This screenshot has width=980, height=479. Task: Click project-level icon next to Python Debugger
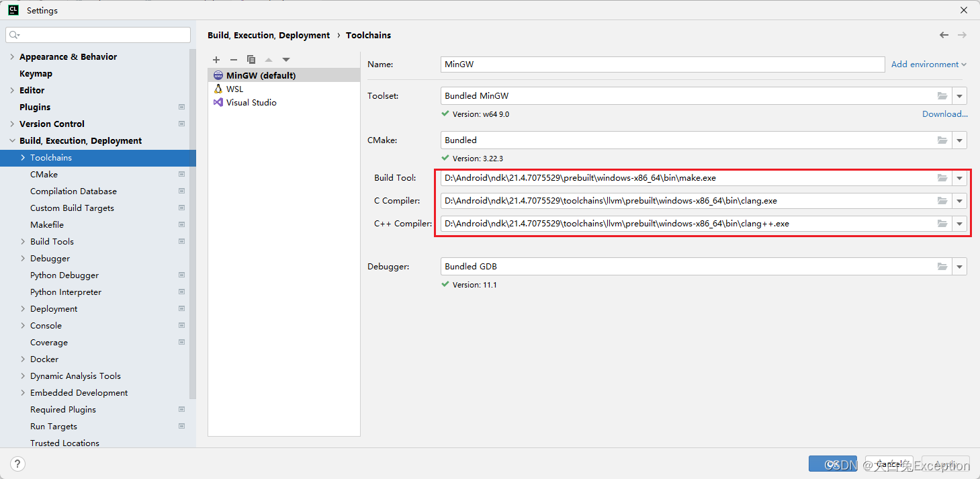181,275
